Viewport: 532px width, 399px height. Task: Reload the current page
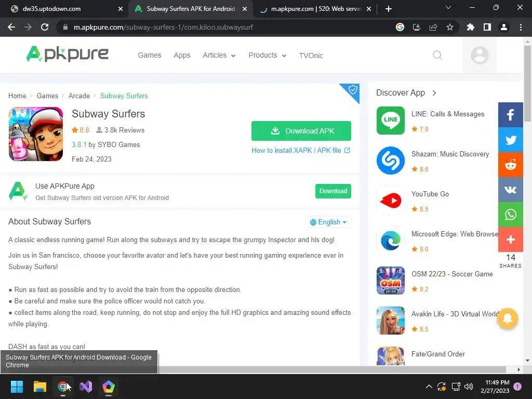(x=45, y=27)
